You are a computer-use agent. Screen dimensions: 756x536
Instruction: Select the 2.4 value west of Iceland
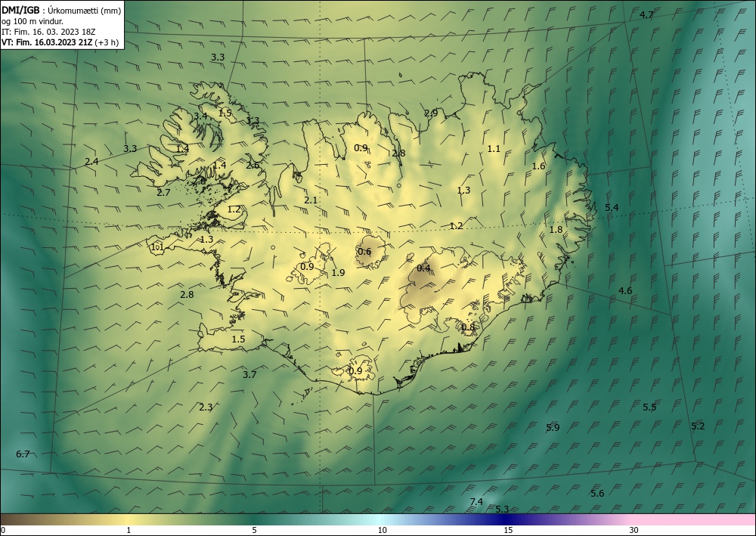pyautogui.click(x=91, y=162)
